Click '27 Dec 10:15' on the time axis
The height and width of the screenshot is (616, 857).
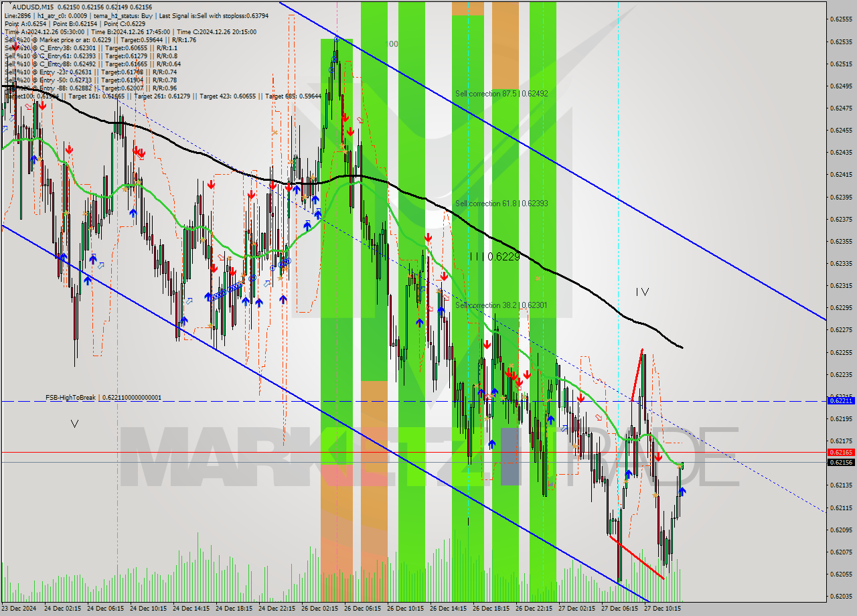pos(664,609)
